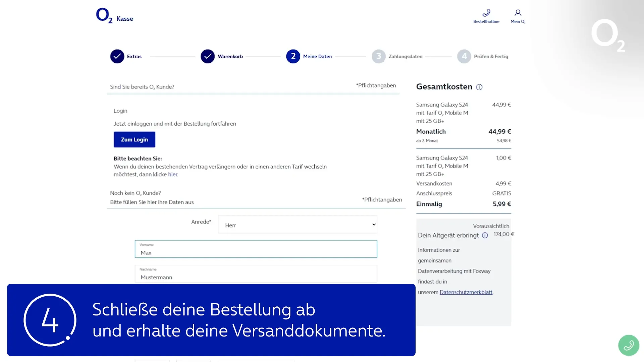Click the Nachname field containing Mustermann
The height and width of the screenshot is (362, 644).
(256, 274)
